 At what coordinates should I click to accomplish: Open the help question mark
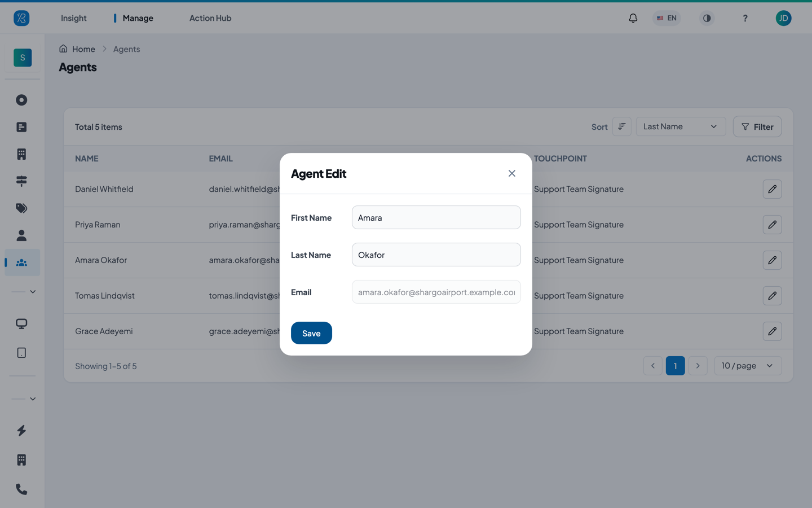[745, 18]
